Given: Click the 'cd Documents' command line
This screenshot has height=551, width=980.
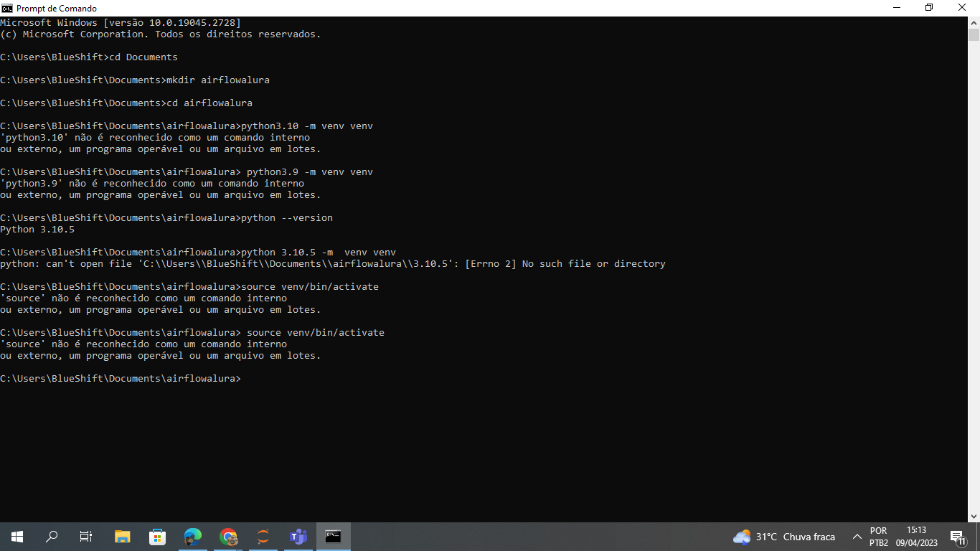Looking at the screenshot, I should tap(89, 57).
